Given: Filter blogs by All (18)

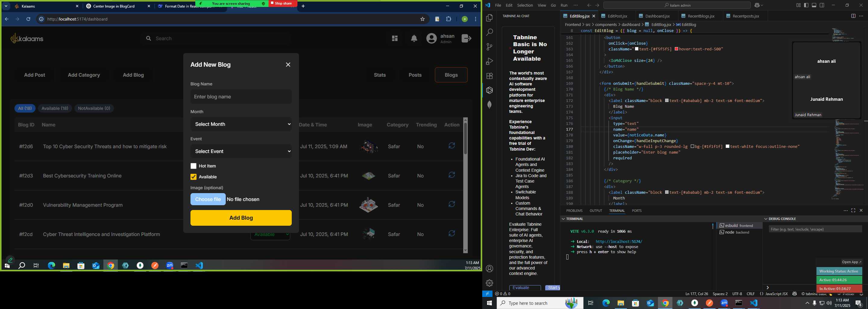Looking at the screenshot, I should 25,108.
